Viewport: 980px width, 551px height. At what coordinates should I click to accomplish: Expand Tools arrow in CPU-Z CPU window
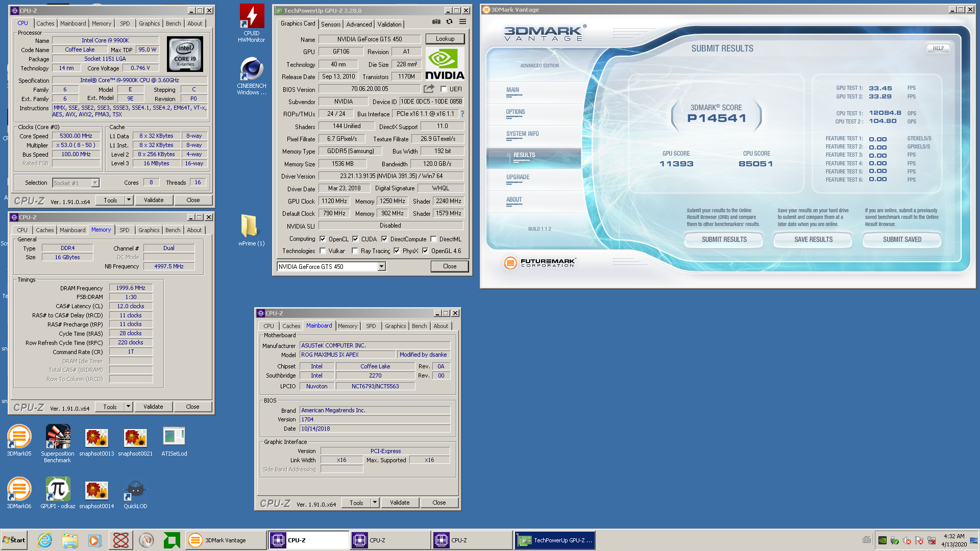pos(129,200)
